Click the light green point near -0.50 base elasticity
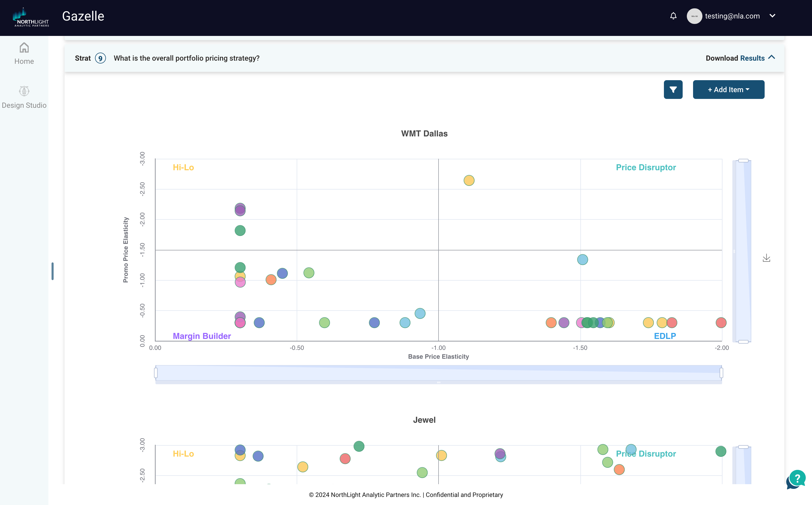The height and width of the screenshot is (505, 812). pos(308,273)
